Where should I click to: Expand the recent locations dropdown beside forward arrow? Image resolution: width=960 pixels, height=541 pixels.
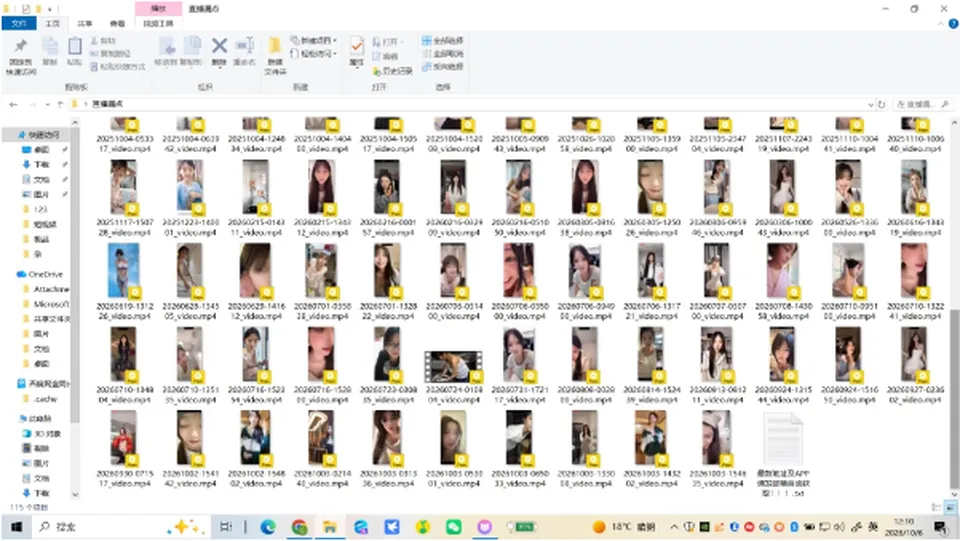47,105
